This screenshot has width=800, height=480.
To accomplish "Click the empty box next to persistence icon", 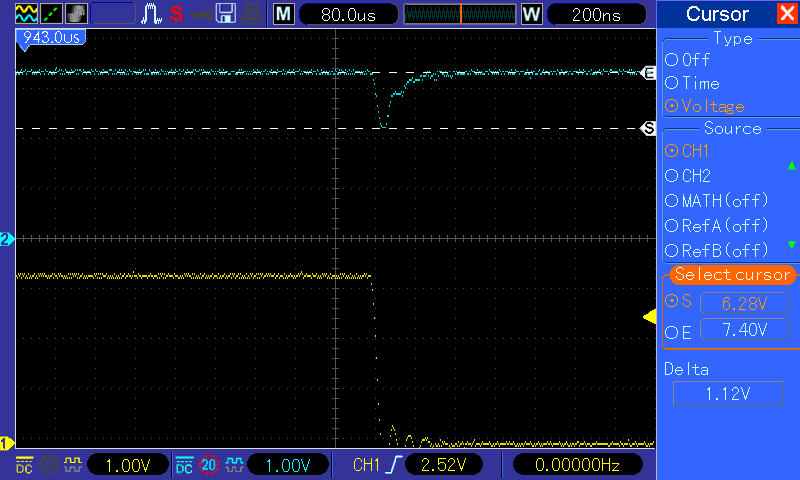I will tap(113, 14).
